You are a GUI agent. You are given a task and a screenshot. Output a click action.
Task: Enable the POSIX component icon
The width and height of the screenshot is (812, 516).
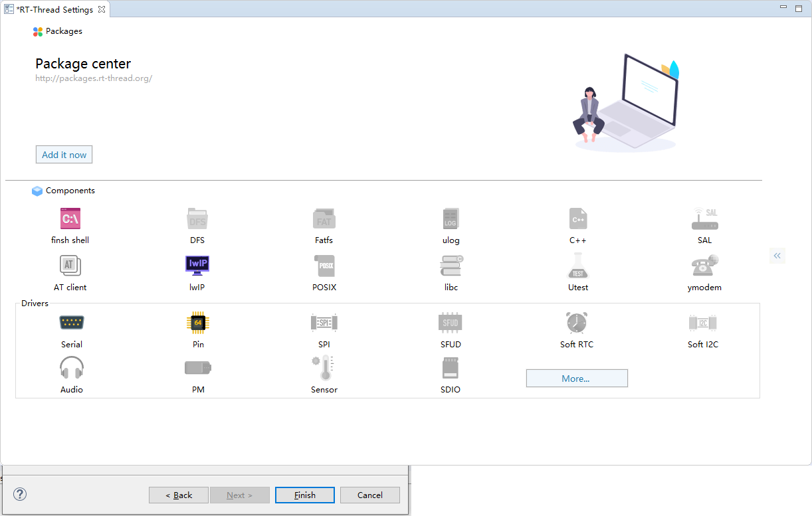click(324, 266)
